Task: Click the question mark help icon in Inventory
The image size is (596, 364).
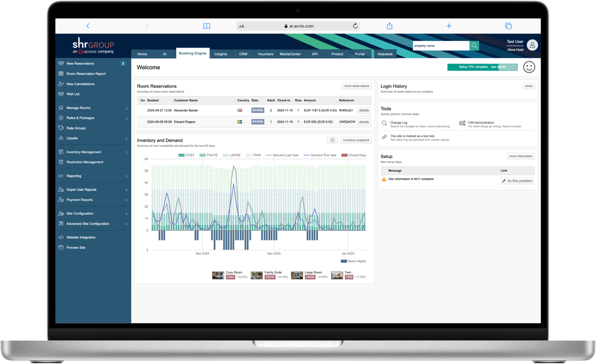Action: tap(332, 140)
